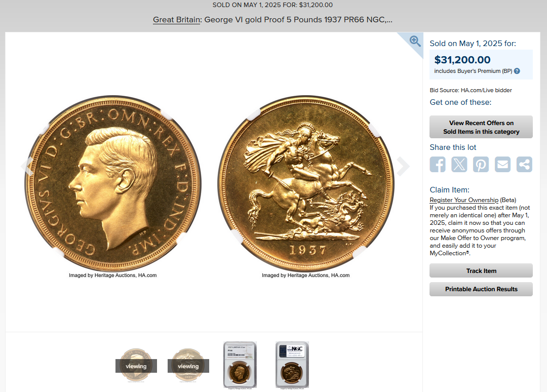Open the Great Britain category link
Viewport: 547px width, 392px height.
tap(177, 20)
